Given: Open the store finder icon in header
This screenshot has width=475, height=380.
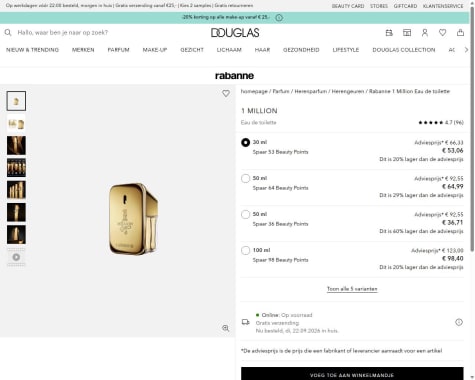Looking at the screenshot, I should pos(407,32).
